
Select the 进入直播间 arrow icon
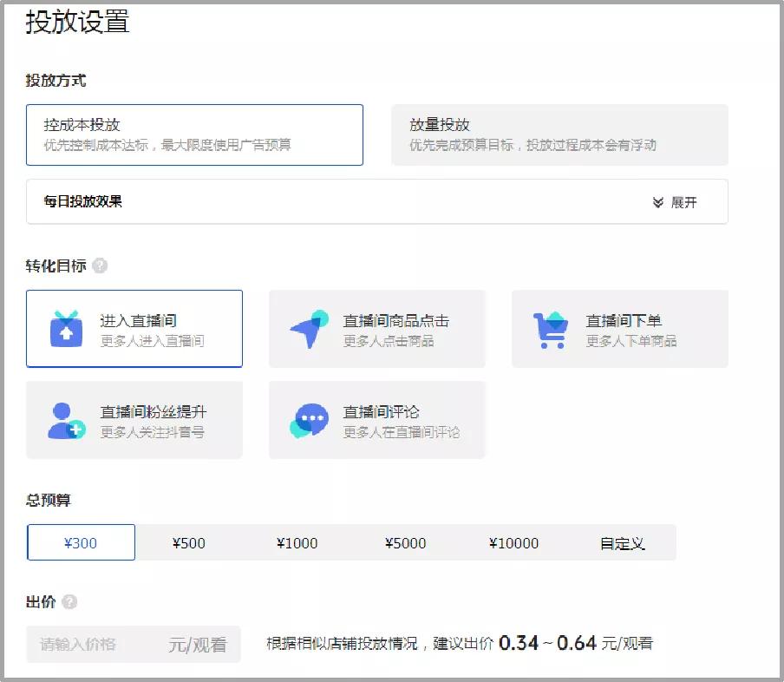65,329
